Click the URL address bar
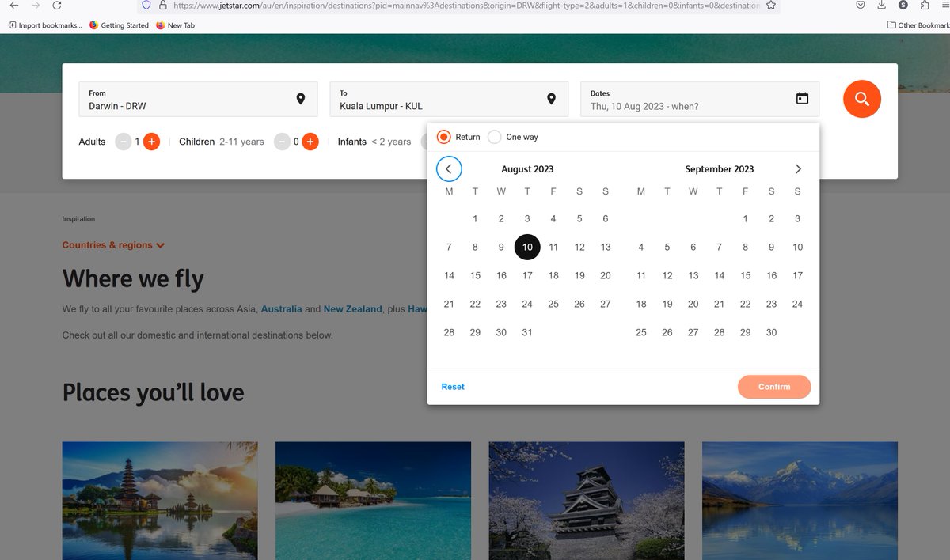 click(x=459, y=5)
